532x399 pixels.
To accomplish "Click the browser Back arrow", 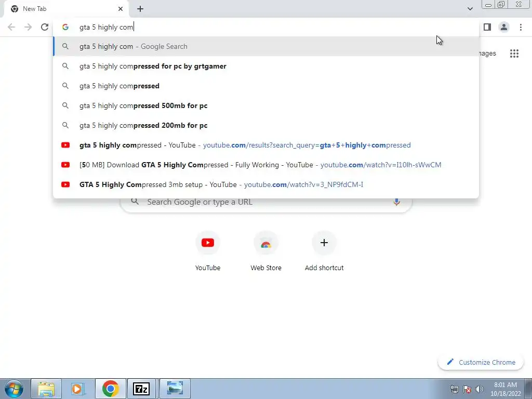I will (11, 27).
